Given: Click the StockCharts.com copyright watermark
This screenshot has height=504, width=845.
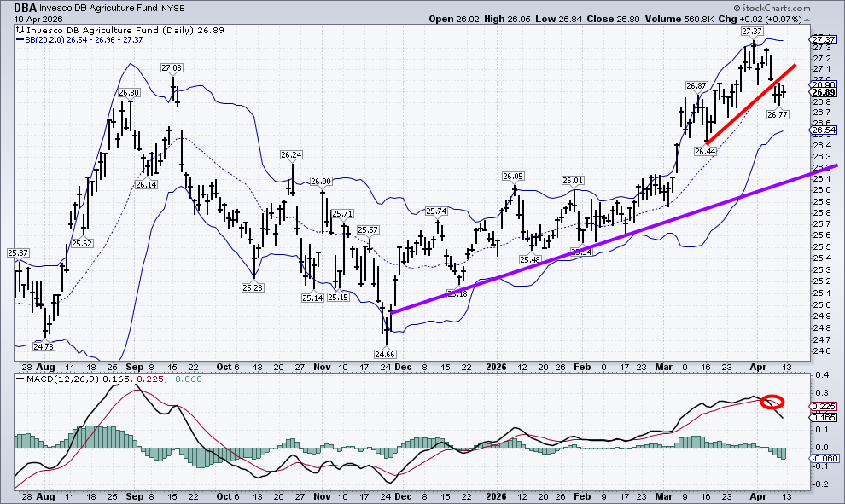Looking at the screenshot, I should click(x=798, y=31).
